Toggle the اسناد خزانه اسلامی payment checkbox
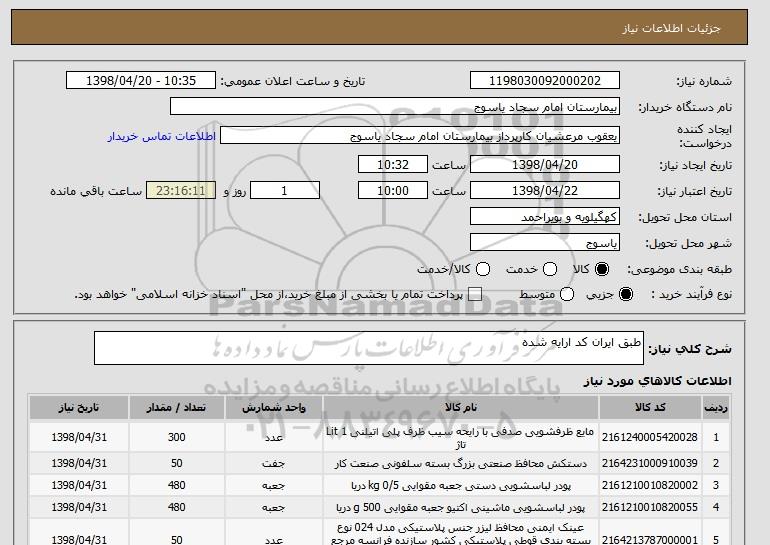 (x=474, y=294)
